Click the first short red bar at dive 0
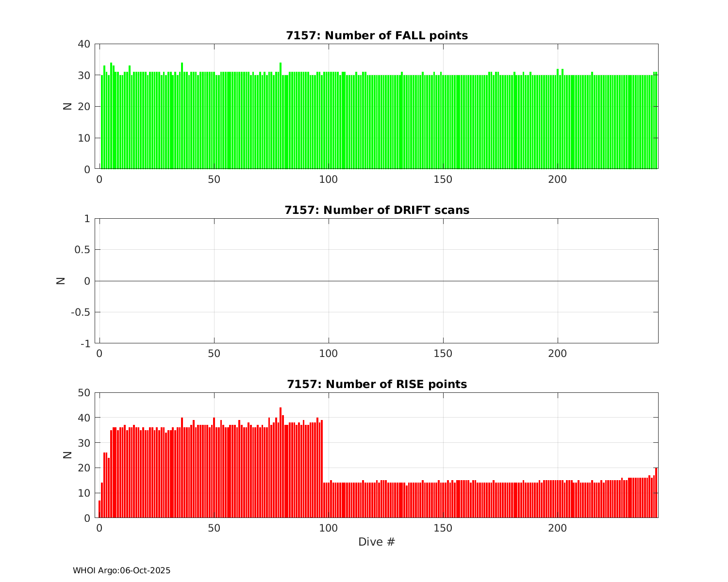Viewport: 728px width, 582px height. coord(99,509)
